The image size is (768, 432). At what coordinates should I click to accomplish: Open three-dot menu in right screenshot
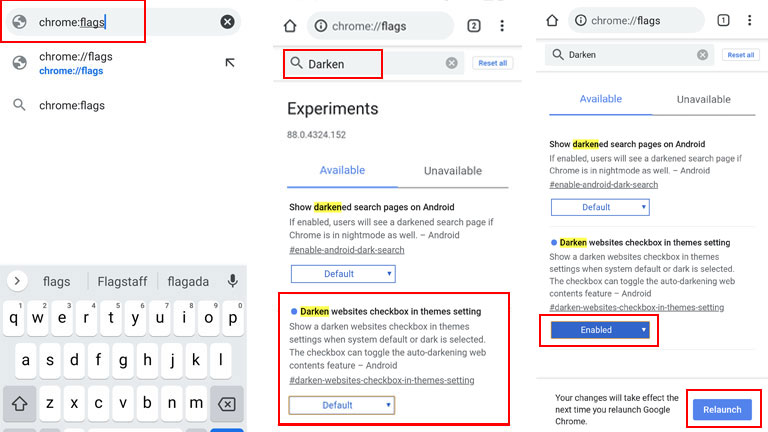(749, 20)
